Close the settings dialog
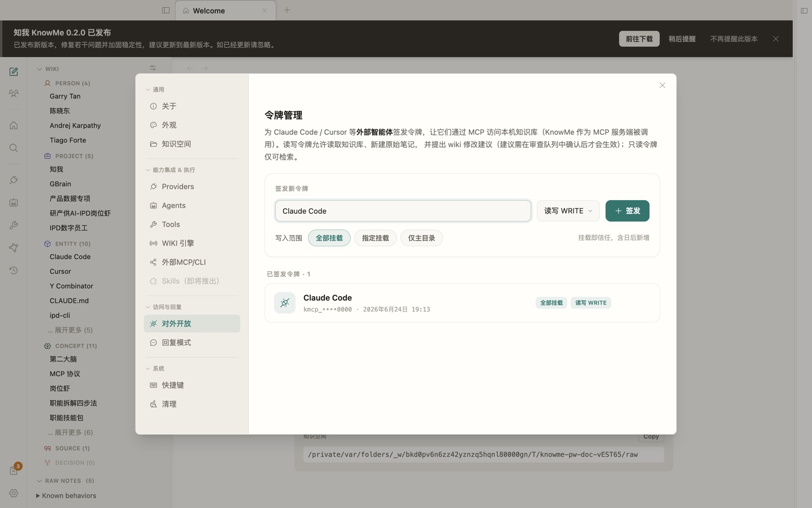The height and width of the screenshot is (508, 812). (662, 85)
